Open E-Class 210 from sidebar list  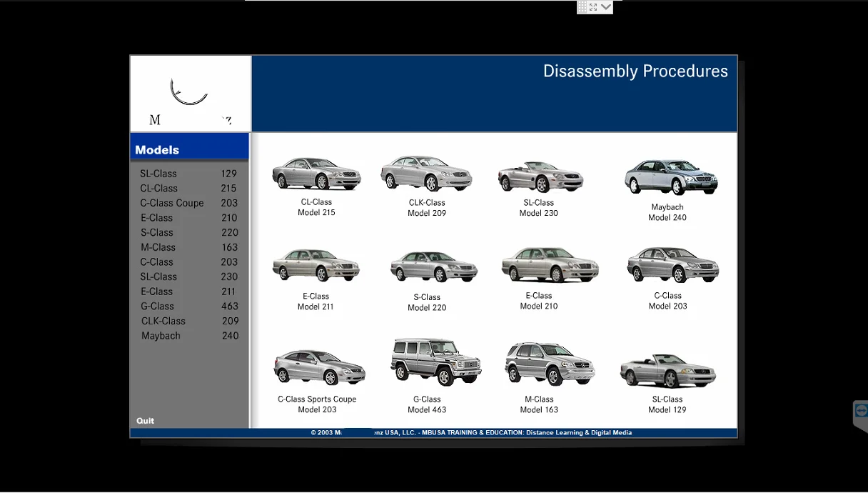pyautogui.click(x=188, y=218)
